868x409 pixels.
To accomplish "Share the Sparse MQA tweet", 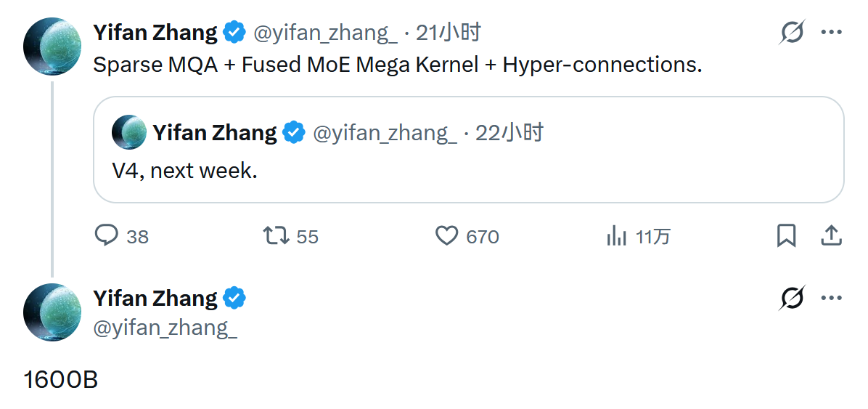I will coord(831,235).
